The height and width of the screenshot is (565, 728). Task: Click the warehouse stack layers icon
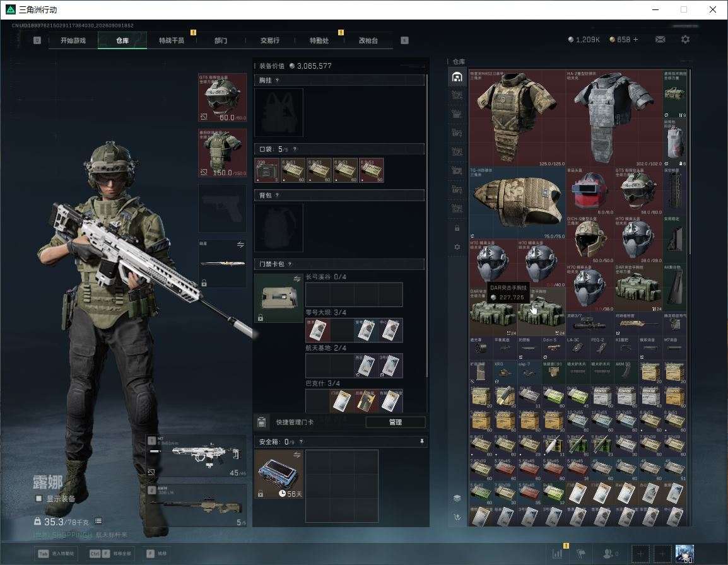[457, 498]
